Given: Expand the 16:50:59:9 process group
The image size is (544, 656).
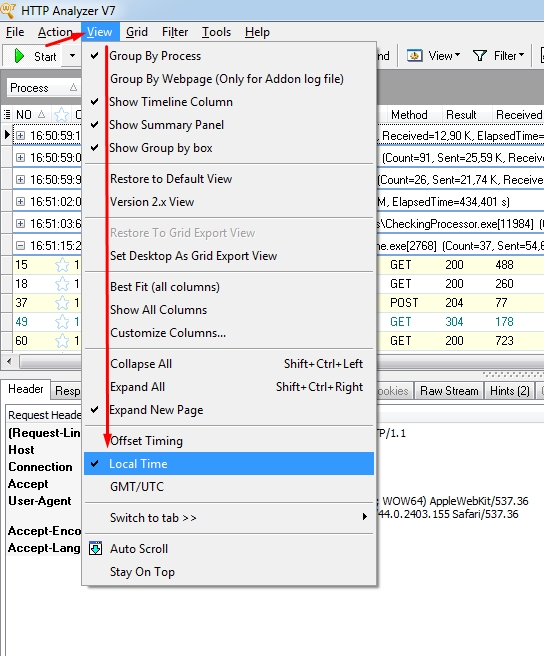Looking at the screenshot, I should pos(20,179).
